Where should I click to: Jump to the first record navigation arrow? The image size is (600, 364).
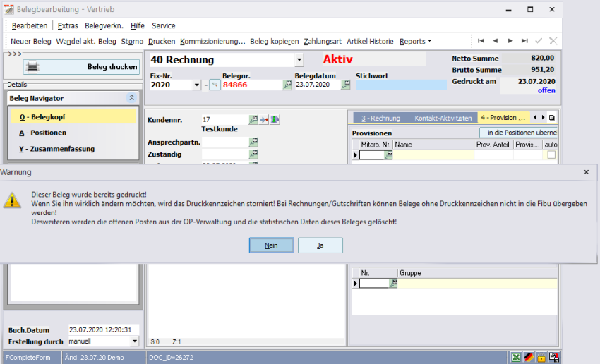tap(481, 41)
